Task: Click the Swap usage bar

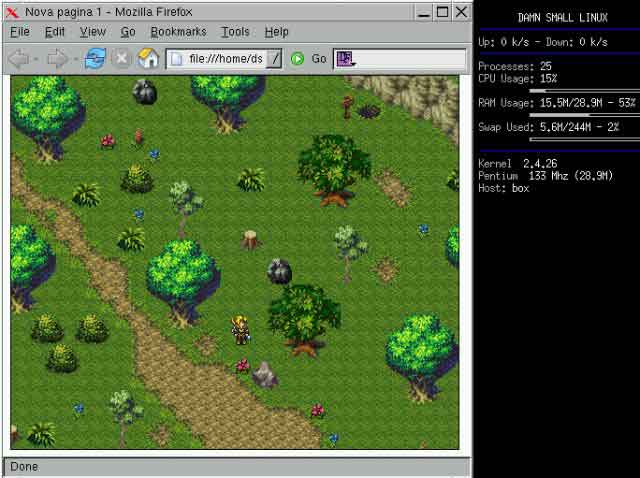Action: tap(584, 140)
